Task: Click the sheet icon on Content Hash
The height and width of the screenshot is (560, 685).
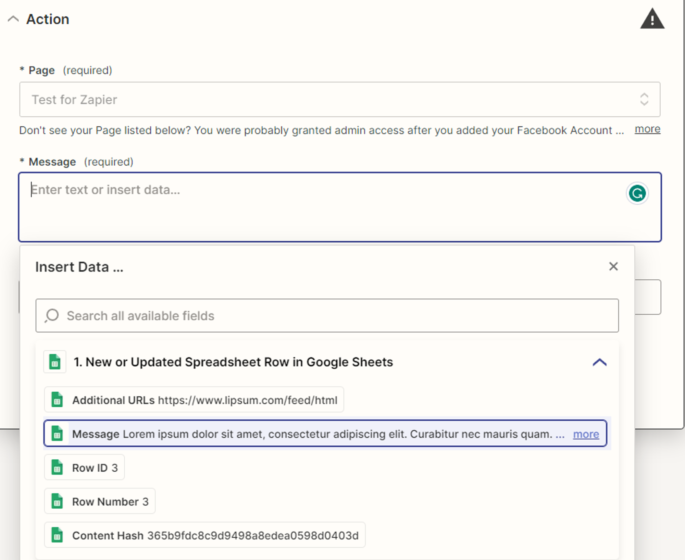Action: 57,535
